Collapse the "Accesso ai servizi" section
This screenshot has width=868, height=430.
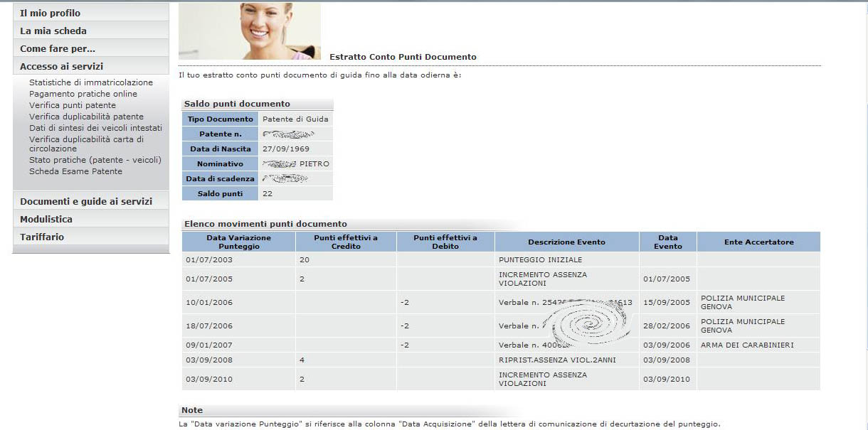61,66
